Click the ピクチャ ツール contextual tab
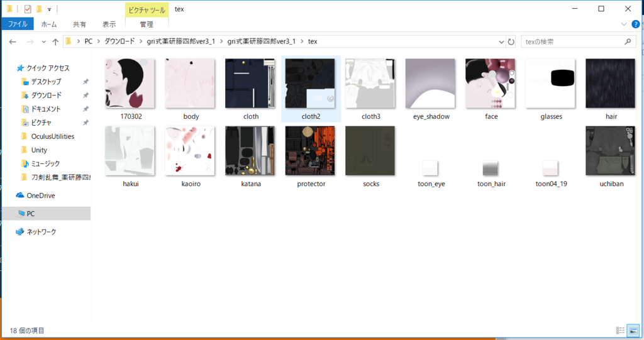 pos(147,10)
